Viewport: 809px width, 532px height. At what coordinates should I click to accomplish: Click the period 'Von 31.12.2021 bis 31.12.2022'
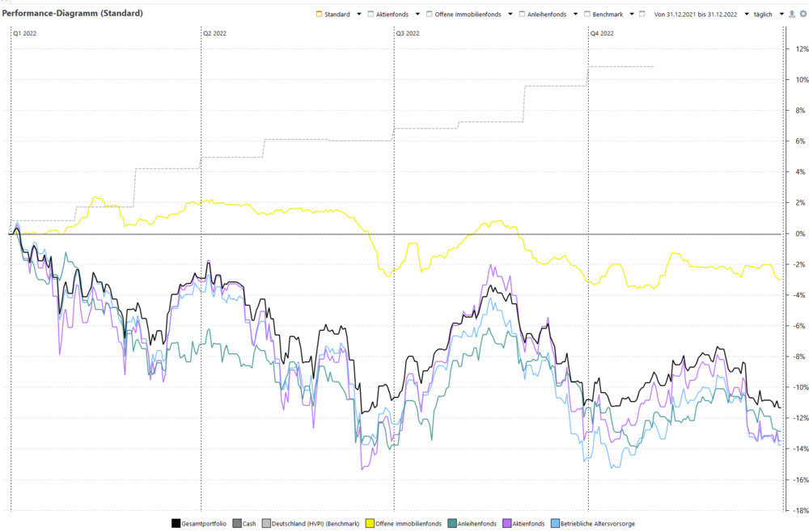tap(696, 15)
